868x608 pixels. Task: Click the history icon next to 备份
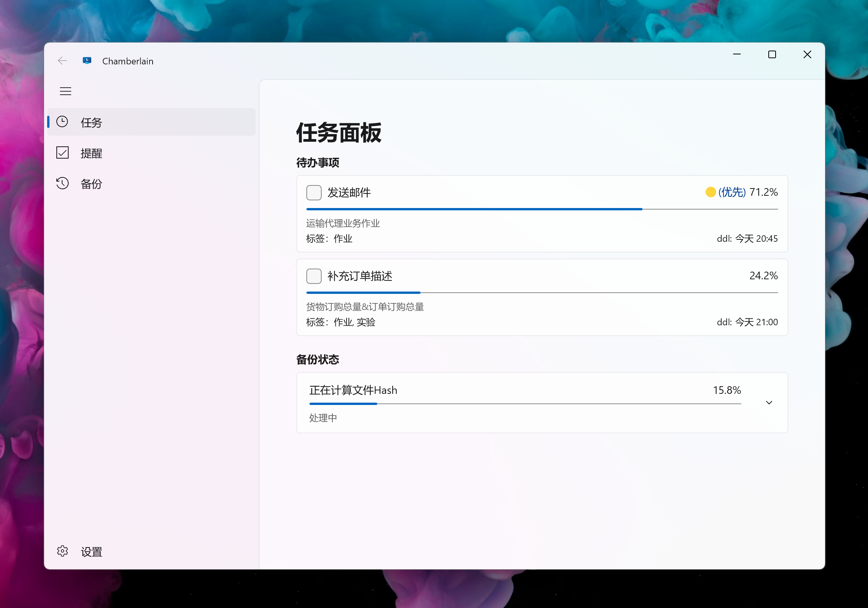pos(62,183)
